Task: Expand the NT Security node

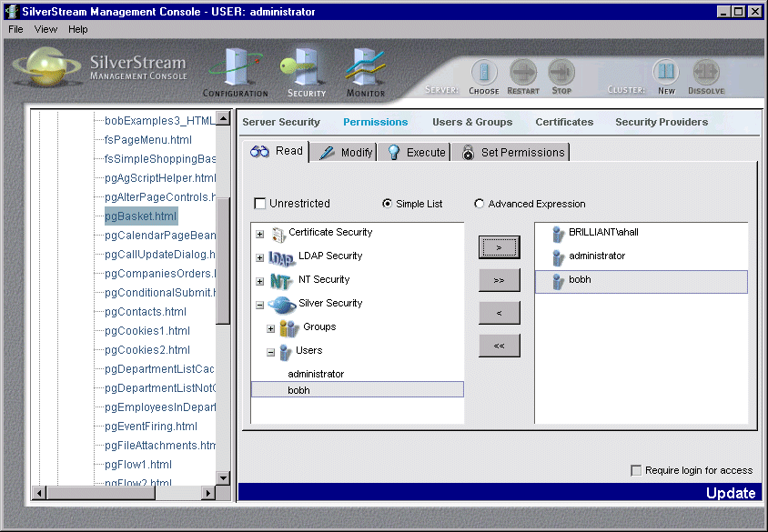Action: point(260,281)
